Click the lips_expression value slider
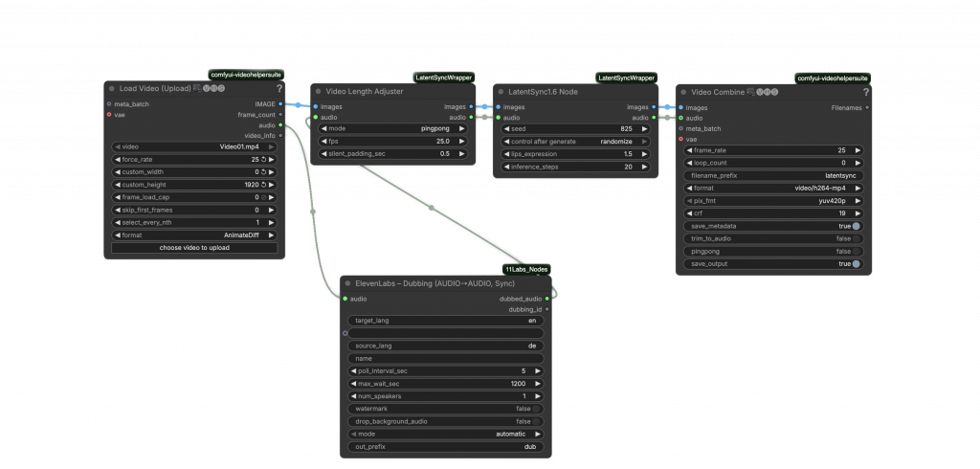This screenshot has height=469, width=980. click(576, 153)
